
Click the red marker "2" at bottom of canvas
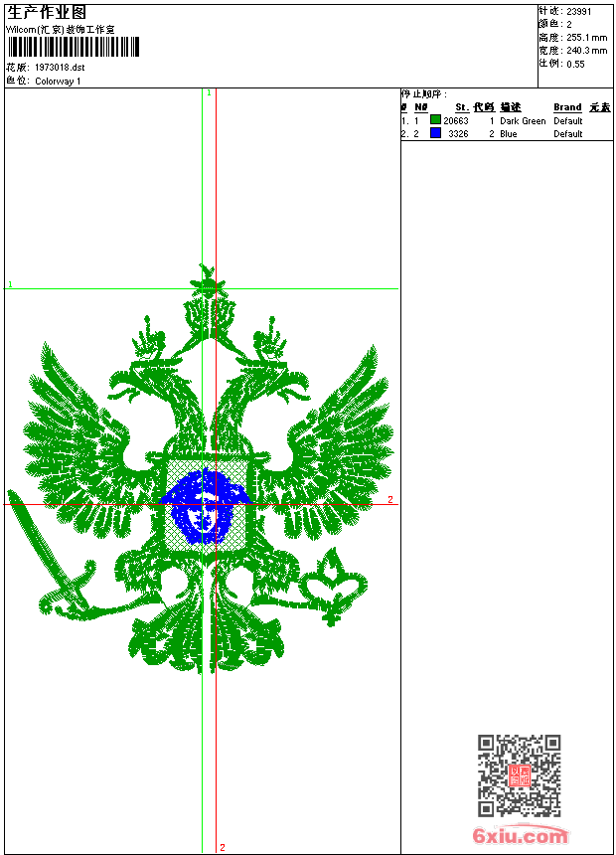click(x=223, y=847)
